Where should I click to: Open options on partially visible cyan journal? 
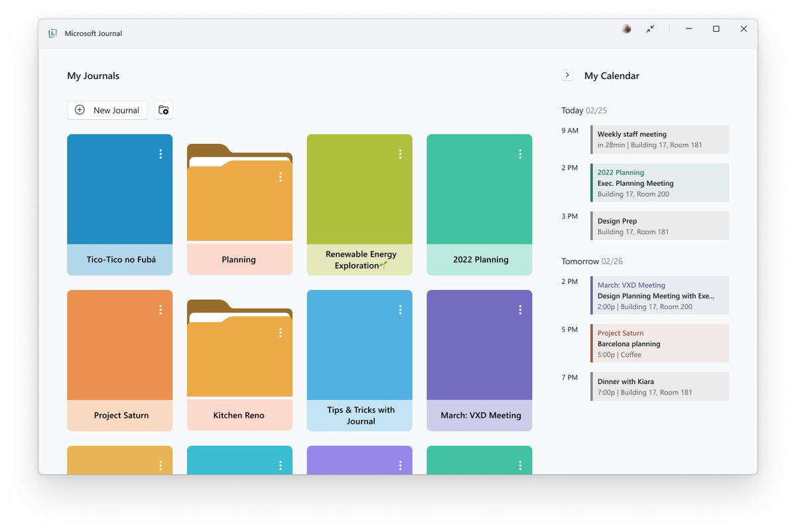coord(281,466)
